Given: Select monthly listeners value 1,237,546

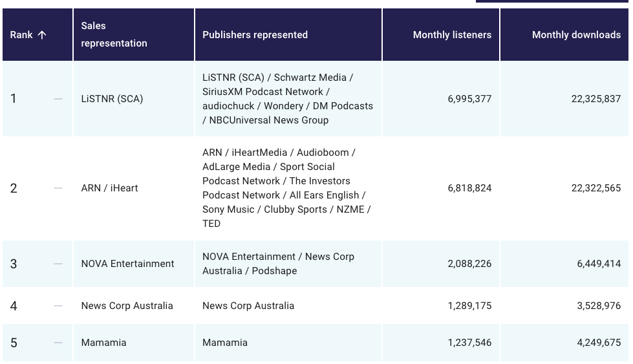Looking at the screenshot, I should 469,343.
